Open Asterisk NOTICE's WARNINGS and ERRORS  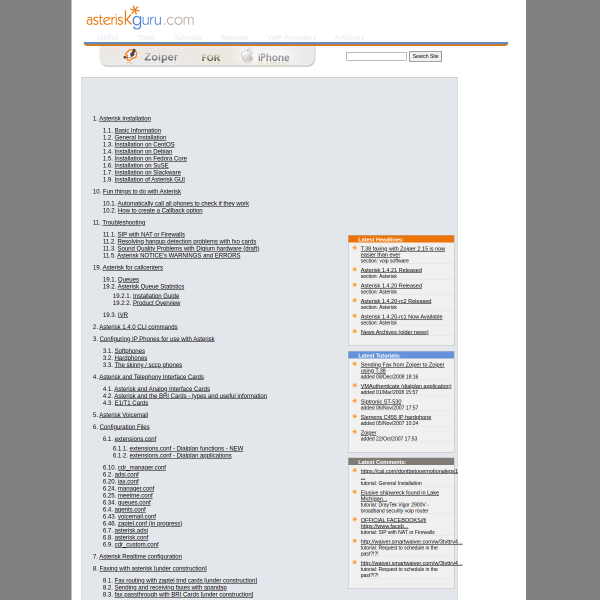(x=179, y=255)
